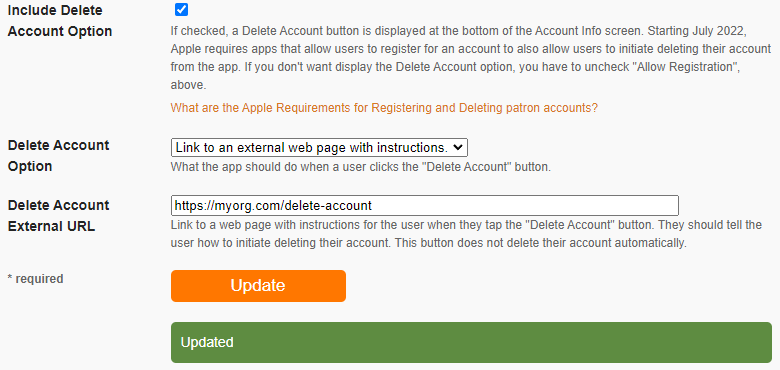The height and width of the screenshot is (370, 780).
Task: Click into the Delete Account External URL field
Action: click(x=424, y=205)
